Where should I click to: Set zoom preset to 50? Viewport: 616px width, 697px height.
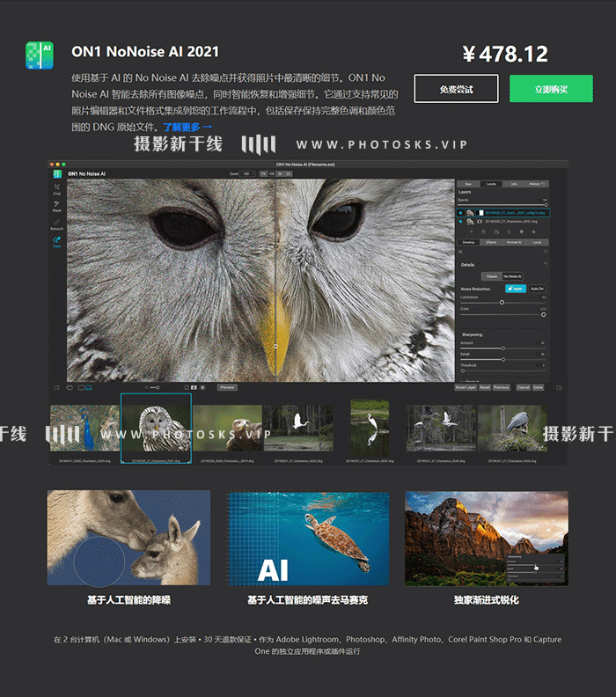[x=280, y=173]
